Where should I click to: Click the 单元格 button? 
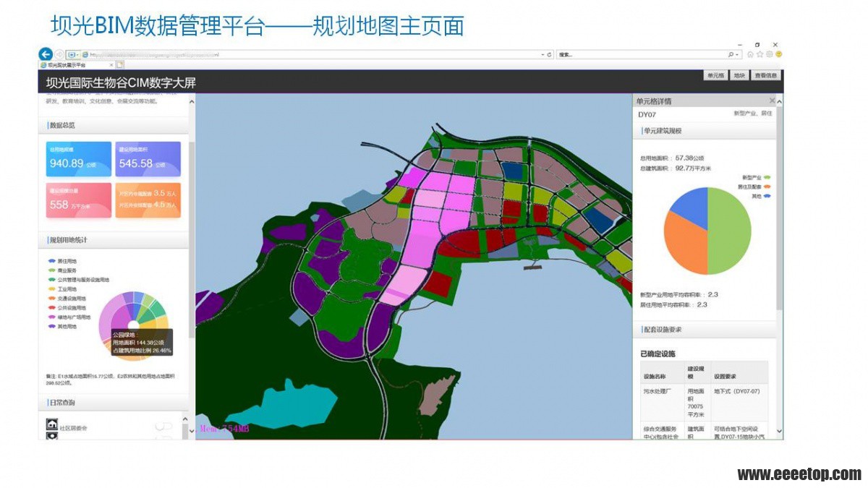click(x=715, y=75)
